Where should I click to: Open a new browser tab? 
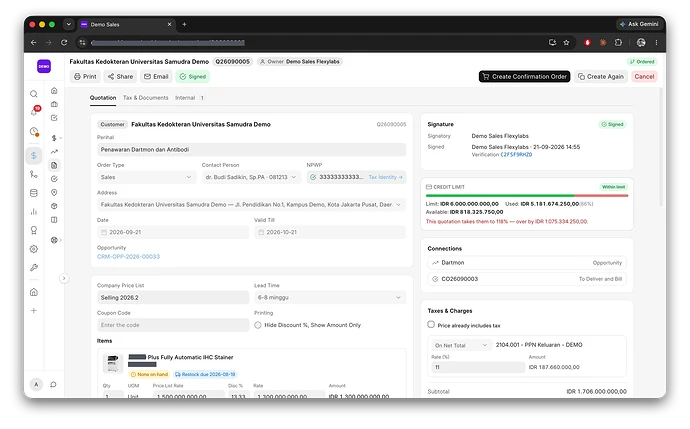184,24
